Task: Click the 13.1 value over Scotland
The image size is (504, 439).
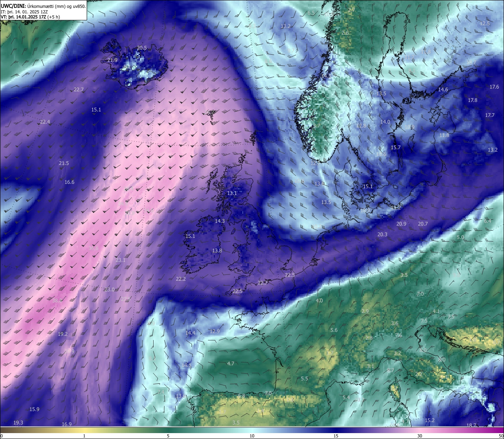Action: 232,193
